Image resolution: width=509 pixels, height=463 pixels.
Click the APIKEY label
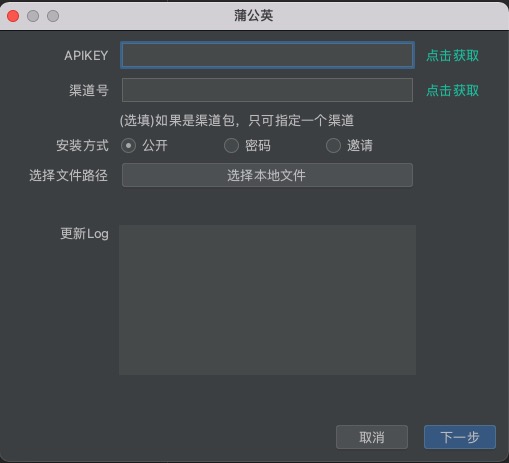(86, 56)
